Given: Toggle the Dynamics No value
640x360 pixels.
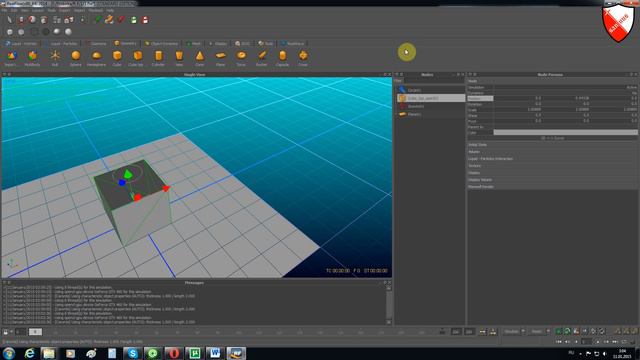Looking at the screenshot, I should coord(634,93).
